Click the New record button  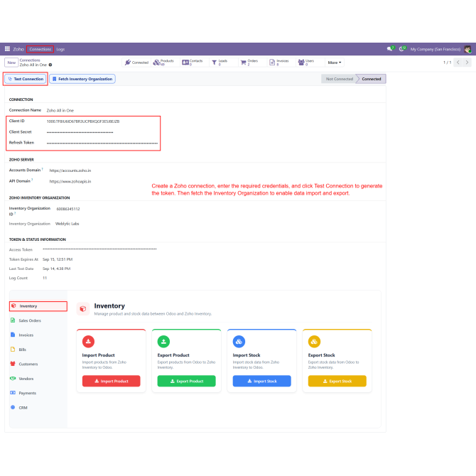click(x=11, y=63)
